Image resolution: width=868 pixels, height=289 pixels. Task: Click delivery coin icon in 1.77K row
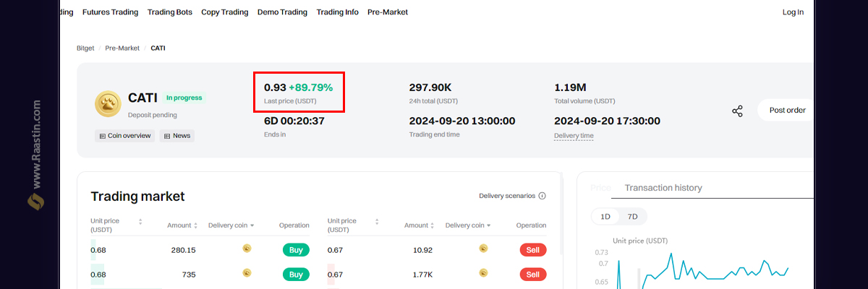click(x=483, y=273)
